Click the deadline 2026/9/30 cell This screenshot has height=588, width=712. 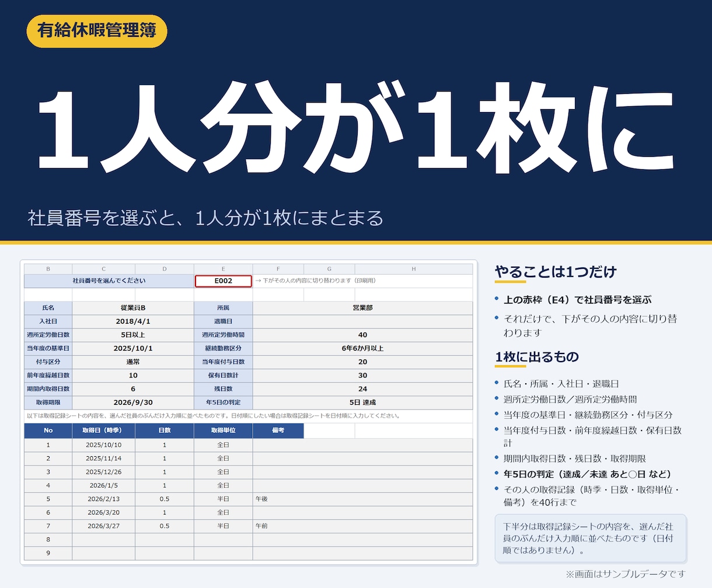click(x=133, y=402)
